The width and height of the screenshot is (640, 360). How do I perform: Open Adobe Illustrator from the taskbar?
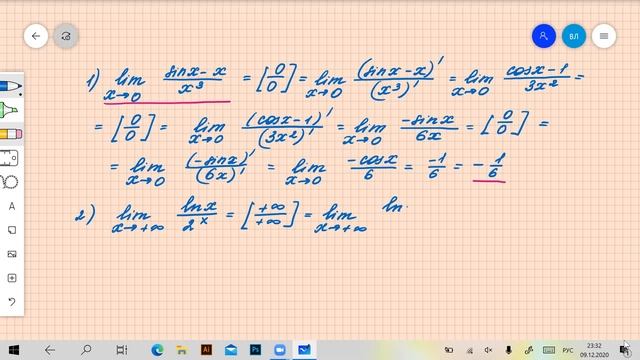(207, 350)
